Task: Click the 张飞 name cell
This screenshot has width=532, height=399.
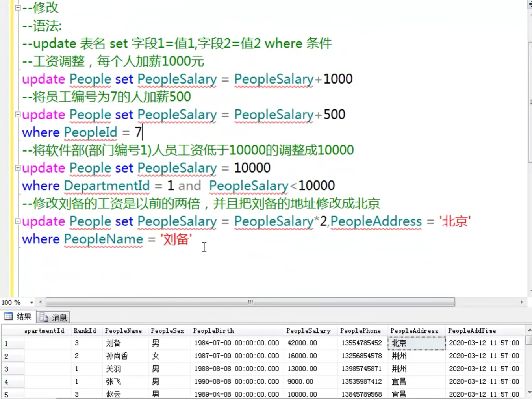Action: pos(126,382)
